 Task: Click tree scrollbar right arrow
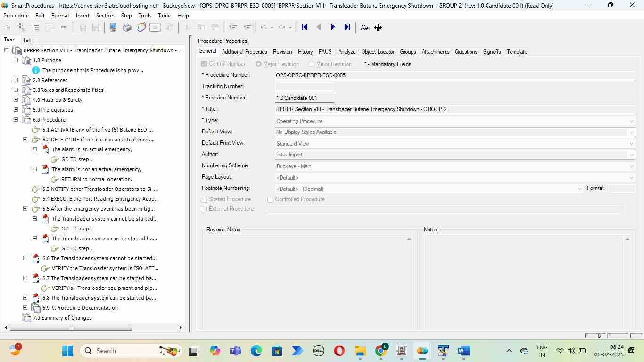[180, 328]
